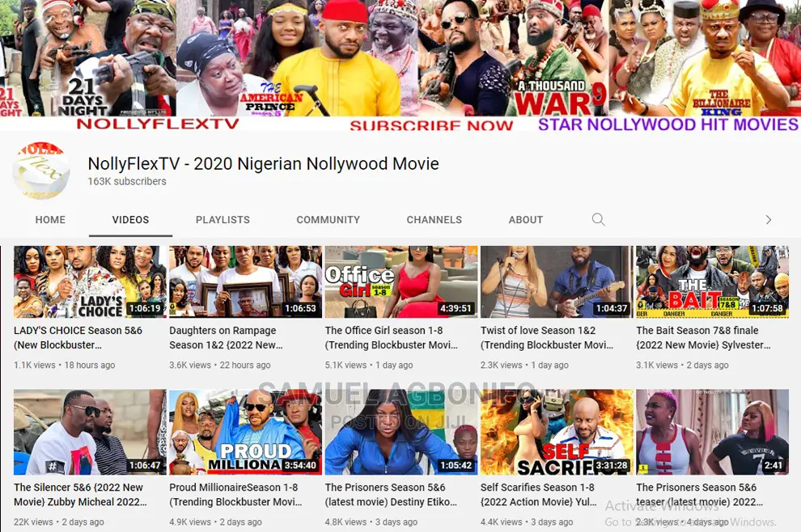The width and height of the screenshot is (801, 532).
Task: Click The Prisoners Season 5&6 Destiny Etiko title
Action: 392,494
